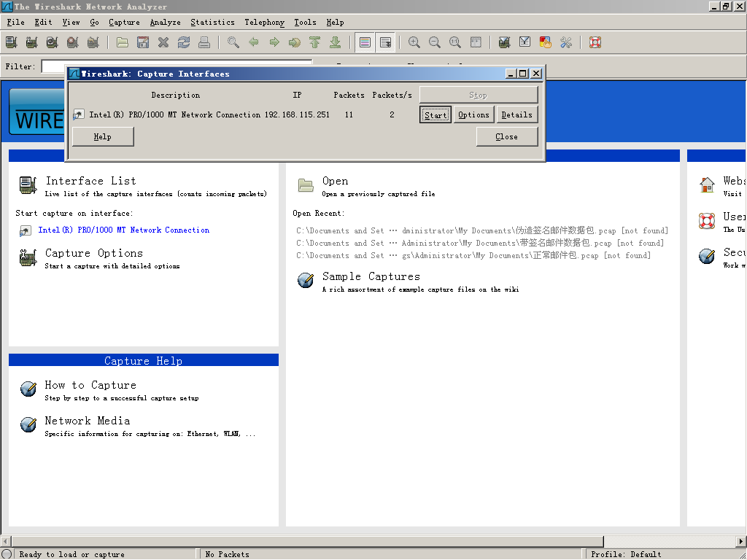747x560 pixels.
Task: Click the expert info status bar circle
Action: click(x=7, y=554)
